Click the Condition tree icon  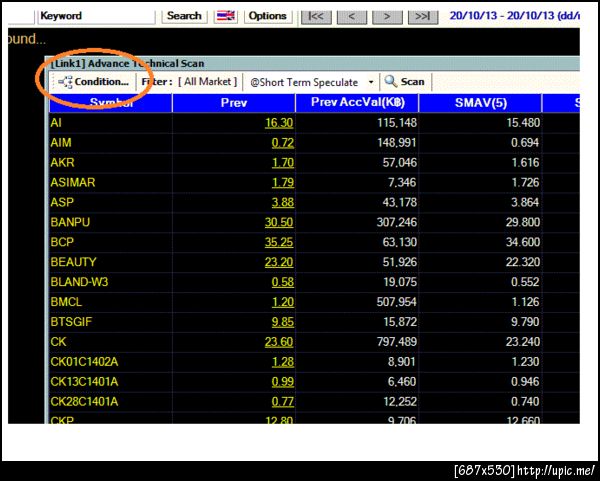[x=65, y=82]
